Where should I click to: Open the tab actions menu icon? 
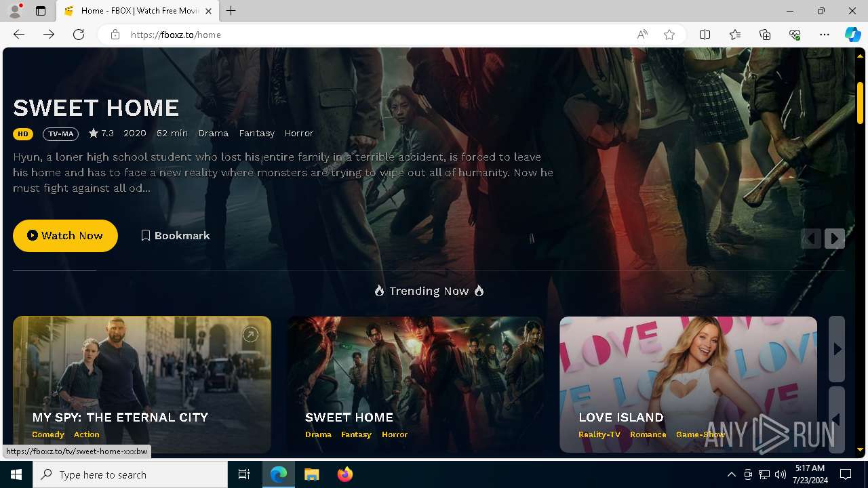click(41, 11)
